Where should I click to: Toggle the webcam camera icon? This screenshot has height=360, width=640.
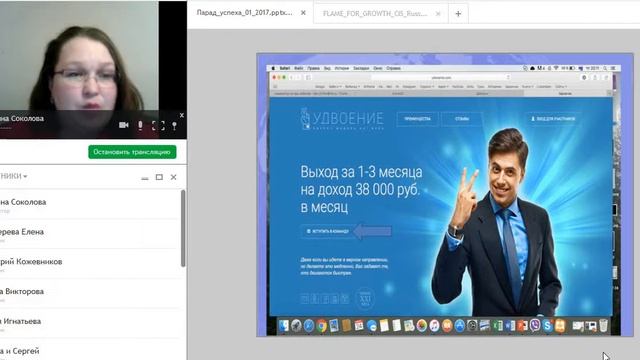pyautogui.click(x=124, y=125)
